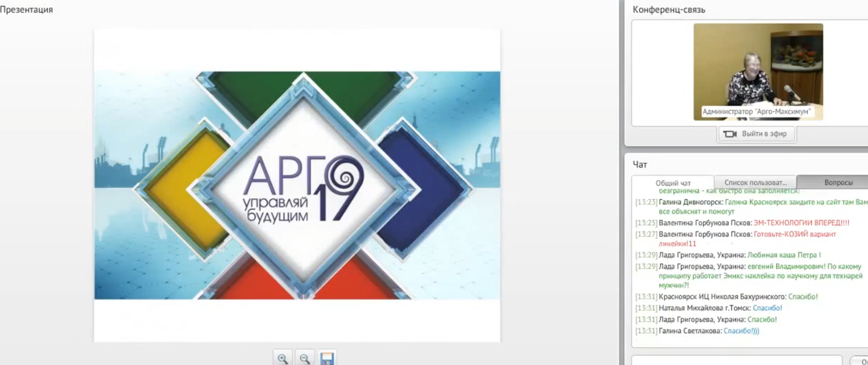Click the Конференц-связь panel header
Viewport: 868px width, 365px height.
pos(669,10)
